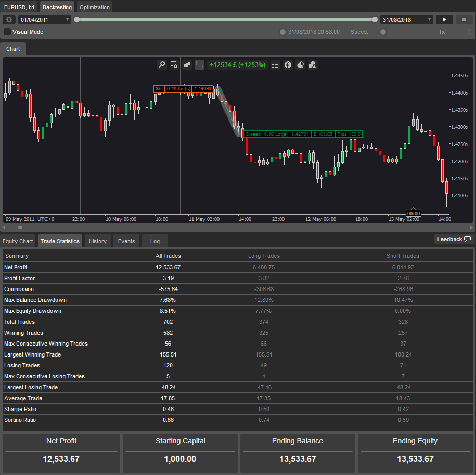Open the Trade Statistics tab

[x=60, y=241]
